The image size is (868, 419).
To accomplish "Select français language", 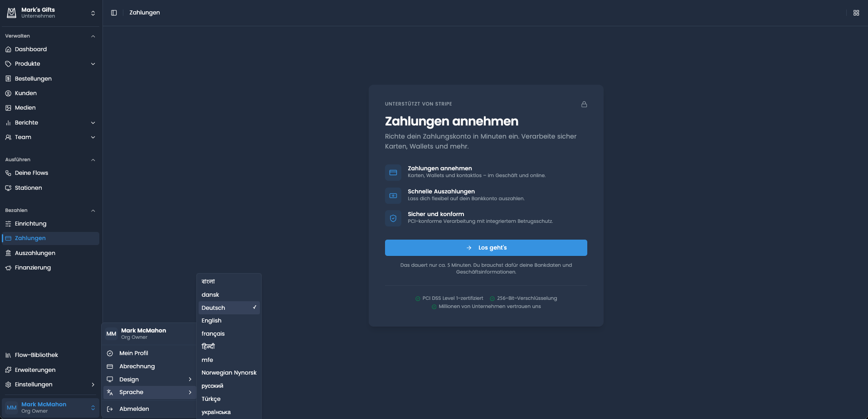I will [229, 334].
